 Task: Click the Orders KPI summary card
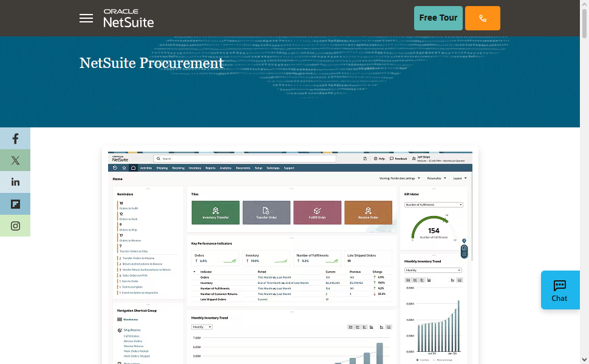click(x=215, y=258)
